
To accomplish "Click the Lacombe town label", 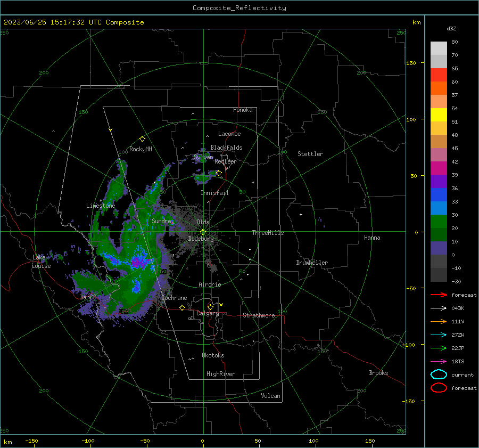I will point(229,134).
